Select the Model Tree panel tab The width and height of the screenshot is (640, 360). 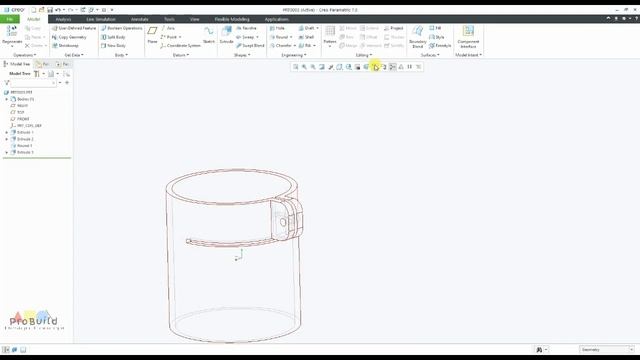pyautogui.click(x=17, y=64)
